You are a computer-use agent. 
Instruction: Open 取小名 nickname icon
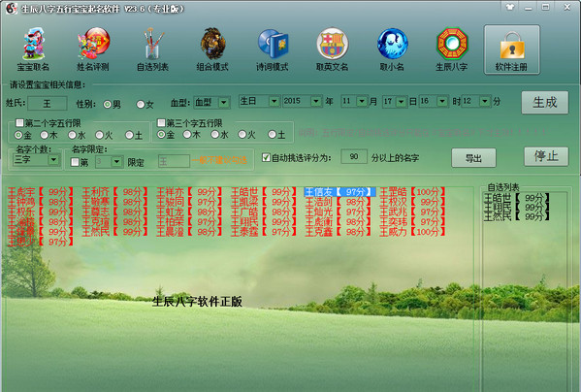point(392,49)
